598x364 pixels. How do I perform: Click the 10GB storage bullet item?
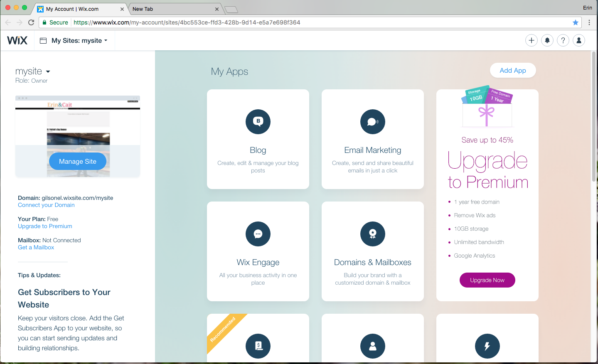tap(471, 229)
